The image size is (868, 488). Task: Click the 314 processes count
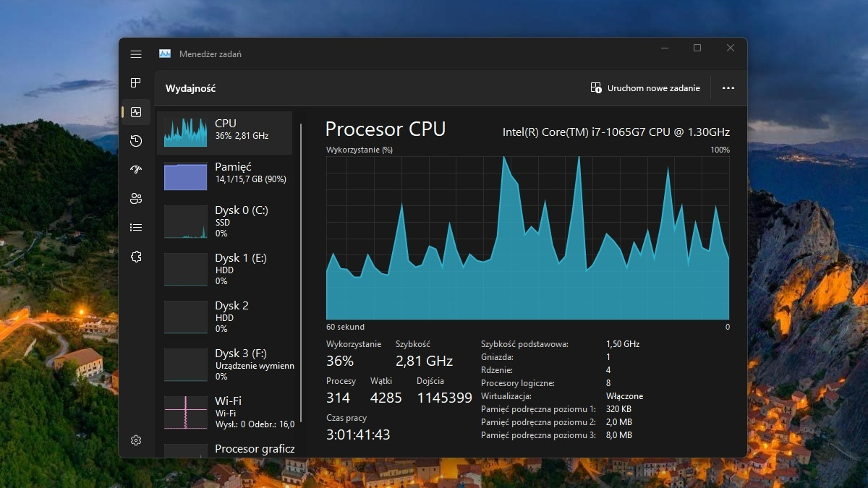pos(338,398)
